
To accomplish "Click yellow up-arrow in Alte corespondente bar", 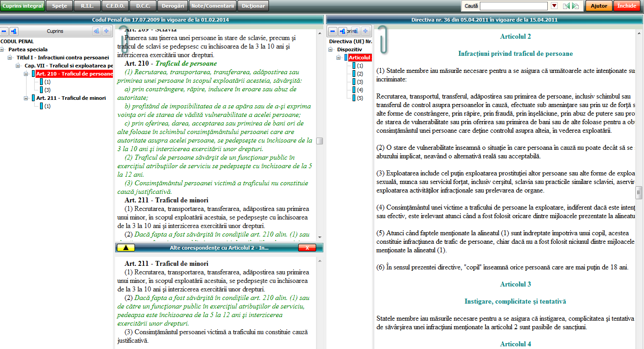I will pyautogui.click(x=125, y=248).
